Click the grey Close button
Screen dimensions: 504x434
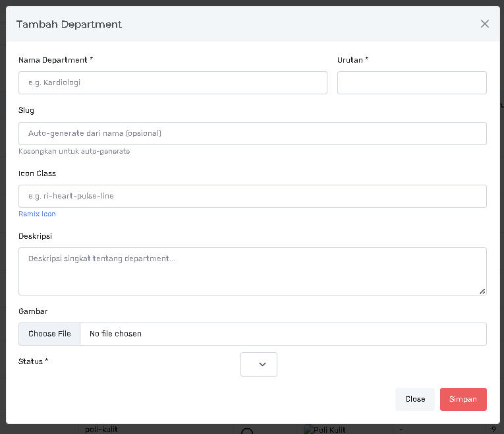415,399
